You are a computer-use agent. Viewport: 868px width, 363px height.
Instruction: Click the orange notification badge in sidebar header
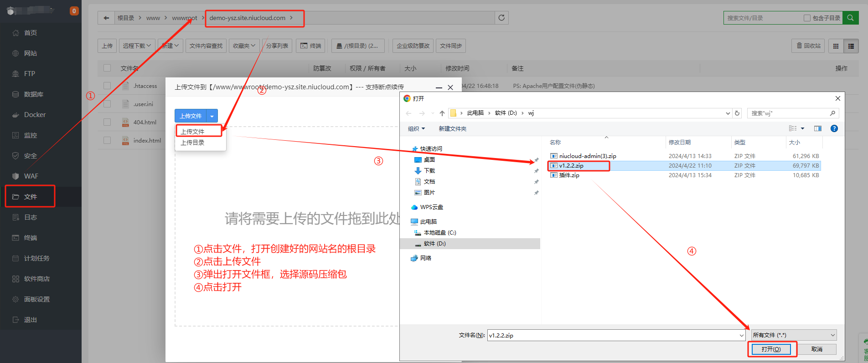click(x=74, y=11)
